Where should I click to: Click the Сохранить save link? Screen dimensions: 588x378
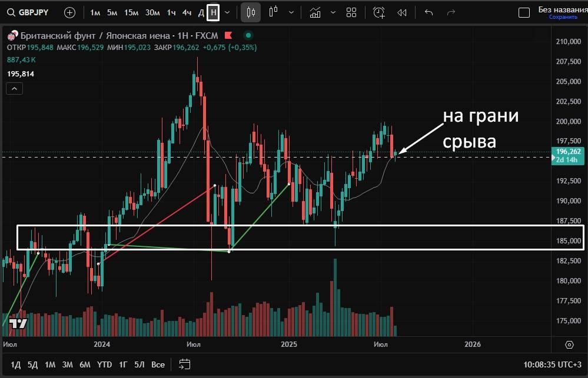pos(563,18)
